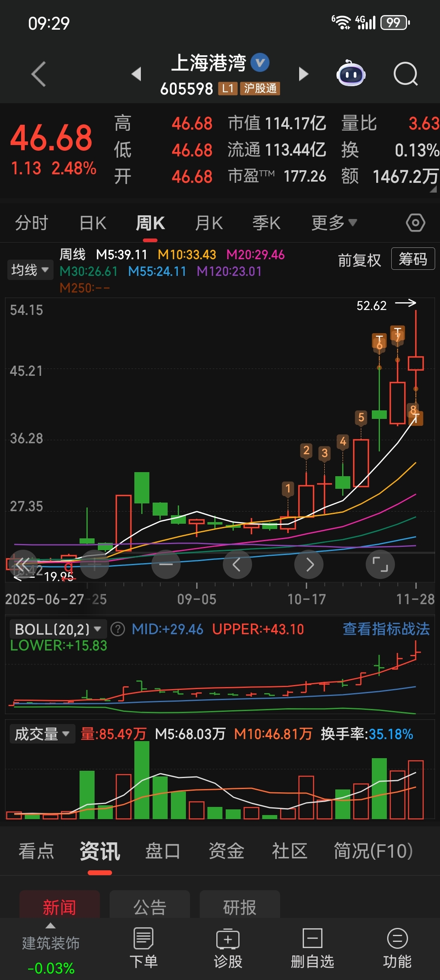440x980 pixels.
Task: Open the robot AI assistant icon
Action: pyautogui.click(x=351, y=74)
